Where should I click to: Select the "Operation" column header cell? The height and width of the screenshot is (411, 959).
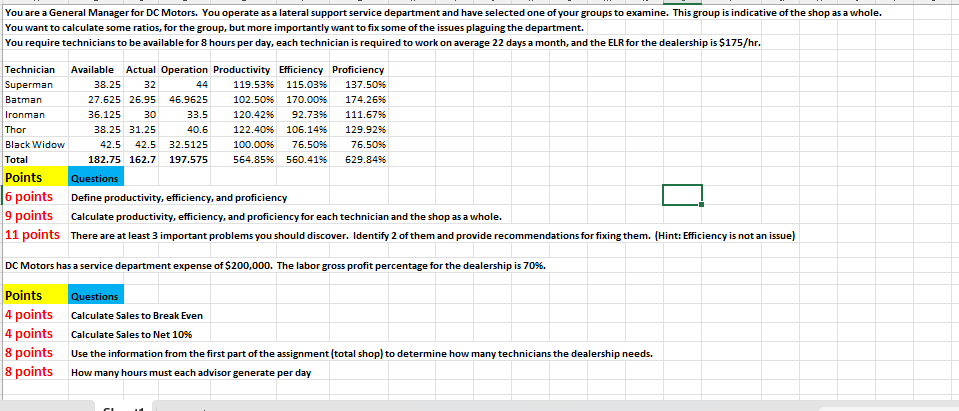pos(185,70)
